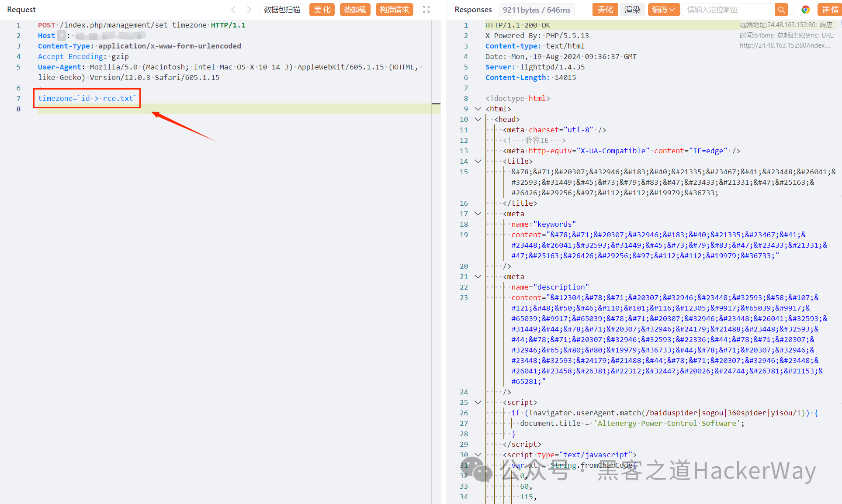The height and width of the screenshot is (504, 842).
Task: Click the question mark badge beside Host
Action: tap(62, 35)
